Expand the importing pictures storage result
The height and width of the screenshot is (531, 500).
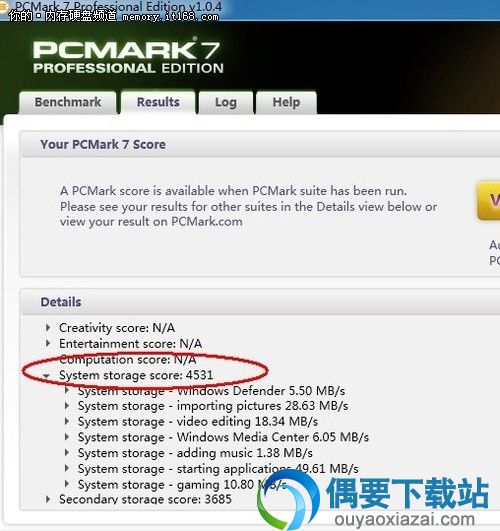[67, 406]
